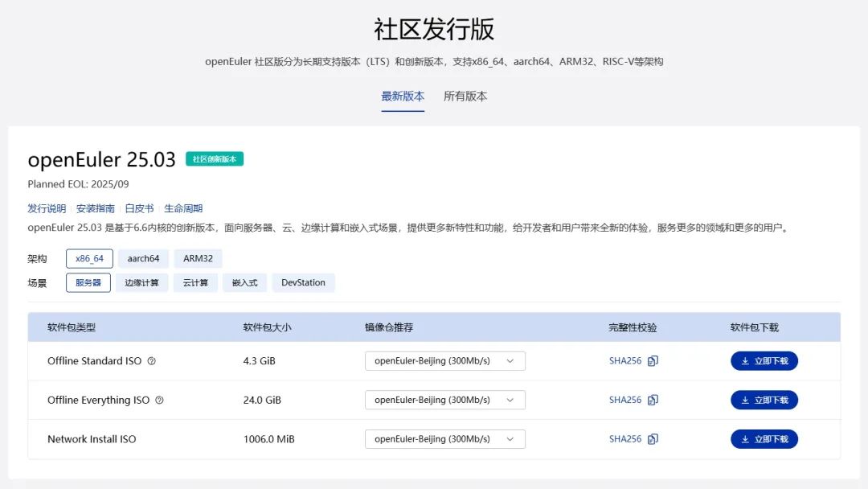Click the 镜像仓推荐 column header

[x=389, y=327]
